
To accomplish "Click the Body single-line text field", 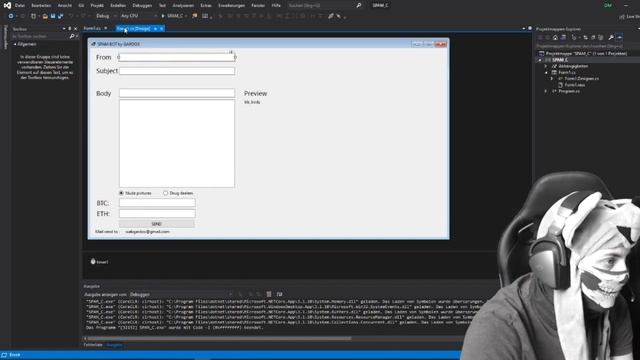I will [x=177, y=93].
